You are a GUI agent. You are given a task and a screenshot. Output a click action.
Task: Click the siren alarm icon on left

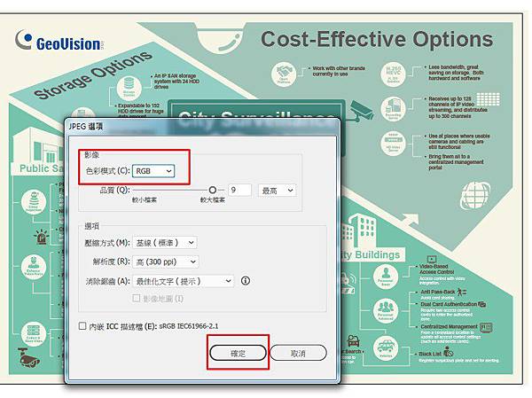click(x=42, y=237)
